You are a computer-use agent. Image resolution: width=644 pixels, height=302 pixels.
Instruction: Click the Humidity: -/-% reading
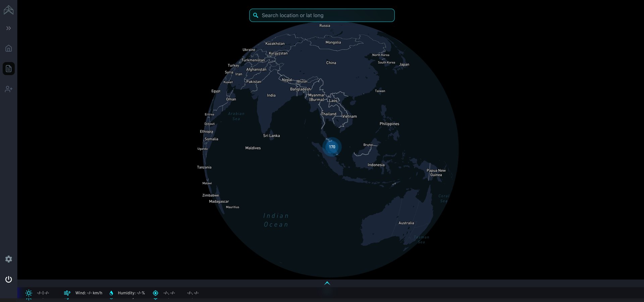click(x=131, y=293)
